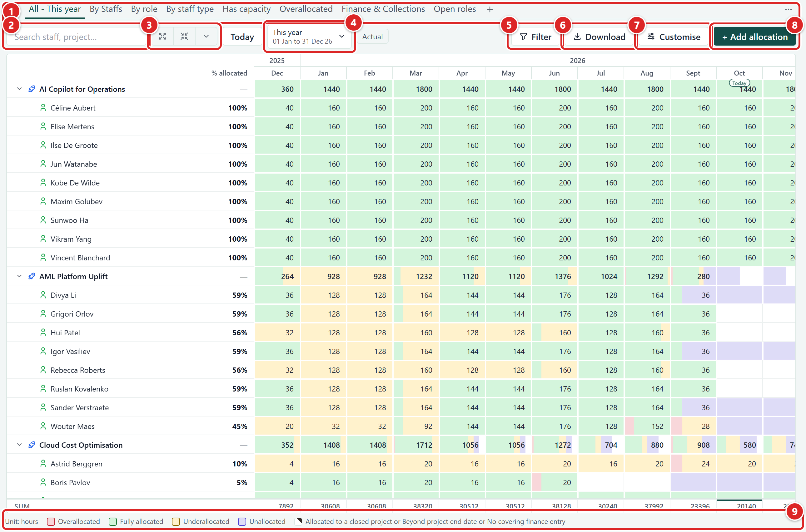Click the Today marker in October column
Screen dimensions: 806x532
pos(739,83)
